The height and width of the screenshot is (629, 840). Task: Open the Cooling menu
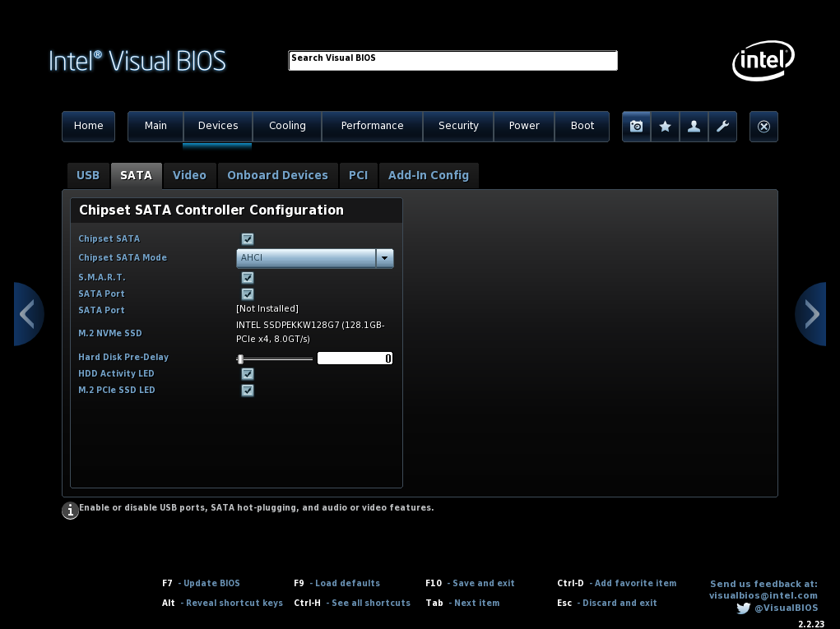[x=287, y=126]
